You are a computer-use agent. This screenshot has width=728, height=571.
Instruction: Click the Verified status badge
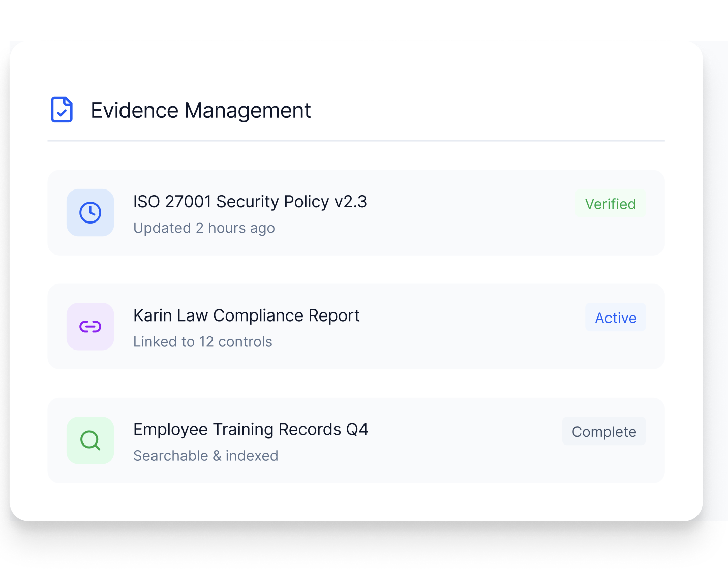click(x=610, y=204)
